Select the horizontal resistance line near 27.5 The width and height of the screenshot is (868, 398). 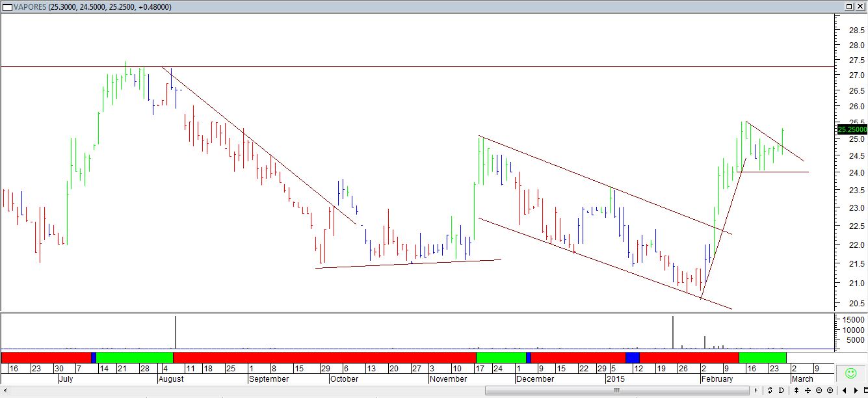point(416,66)
